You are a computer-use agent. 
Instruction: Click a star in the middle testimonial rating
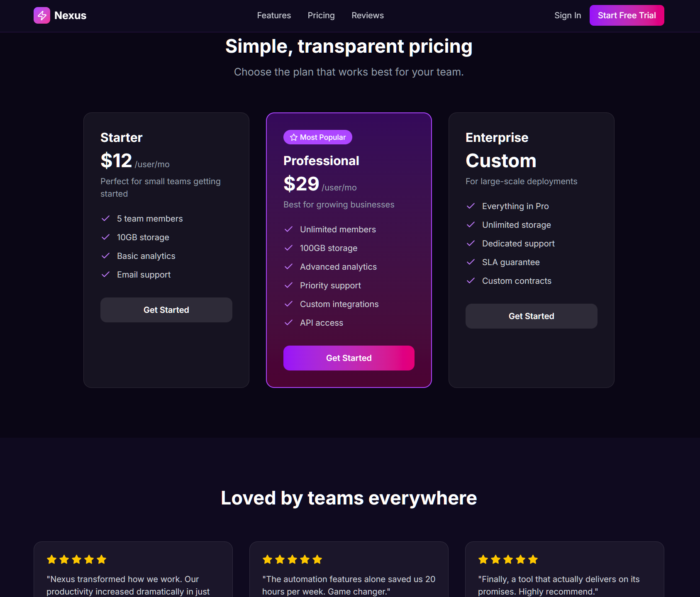[292, 559]
